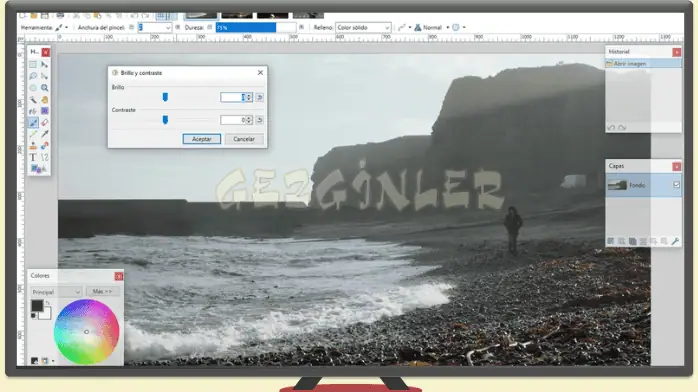Close the Capas panel
Screen dimensions: 698x392
[x=677, y=166]
